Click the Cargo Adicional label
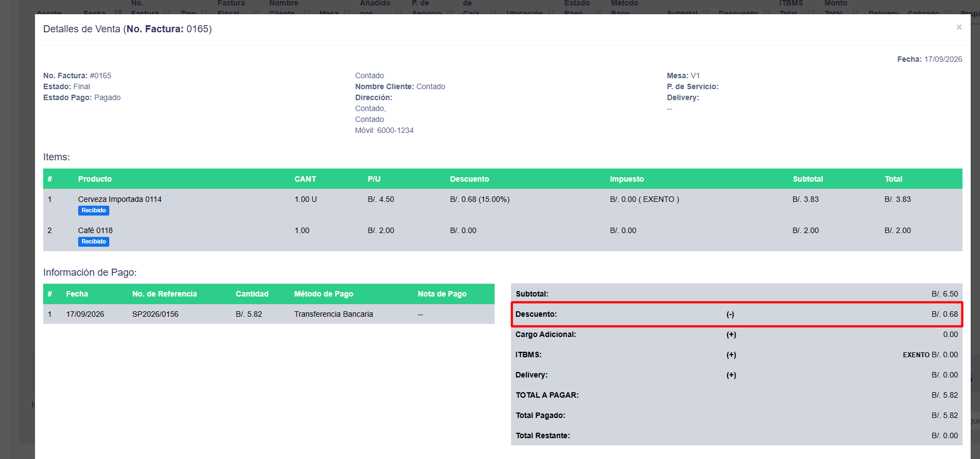Viewport: 980px width, 459px height. (545, 334)
